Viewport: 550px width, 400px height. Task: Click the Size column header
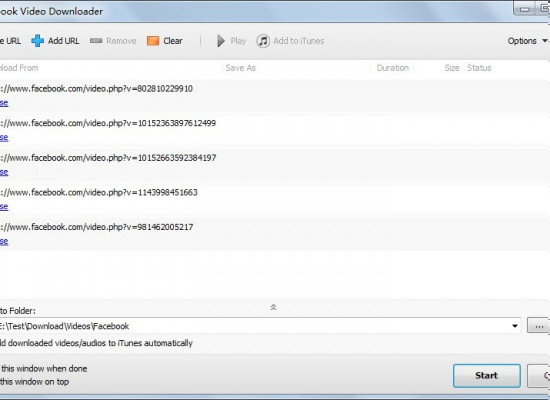pos(452,68)
